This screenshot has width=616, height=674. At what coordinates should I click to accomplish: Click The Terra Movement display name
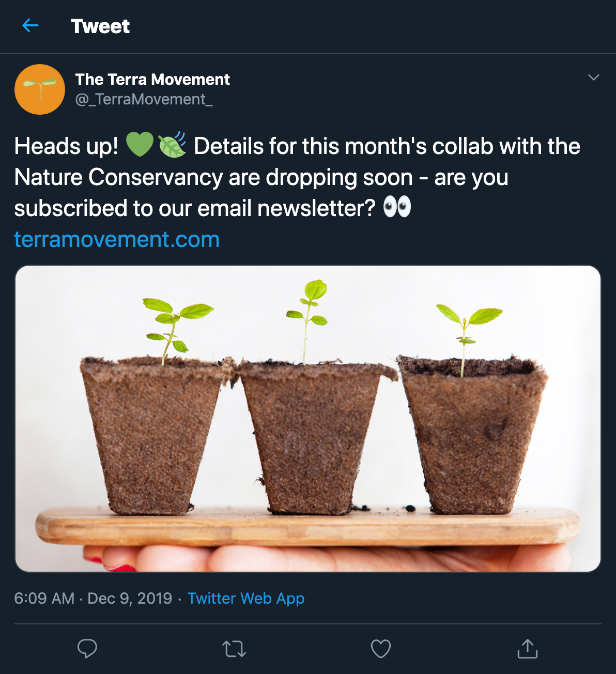pos(152,79)
